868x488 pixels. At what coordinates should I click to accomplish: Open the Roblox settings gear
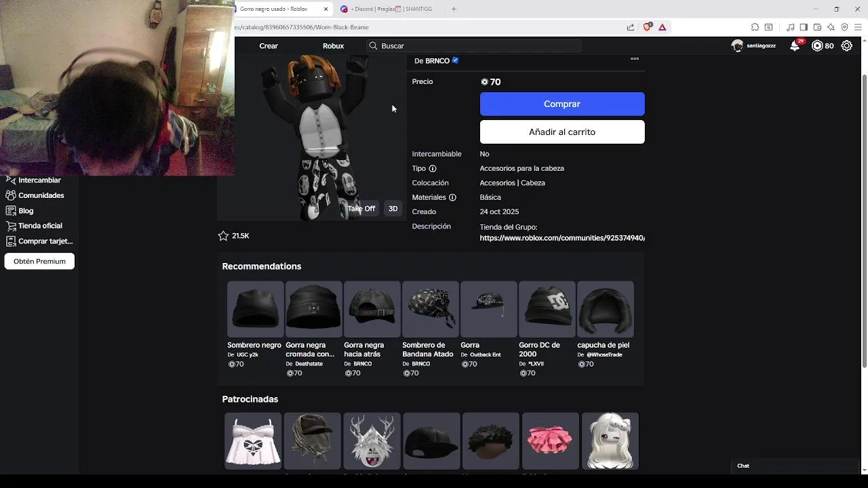click(847, 46)
